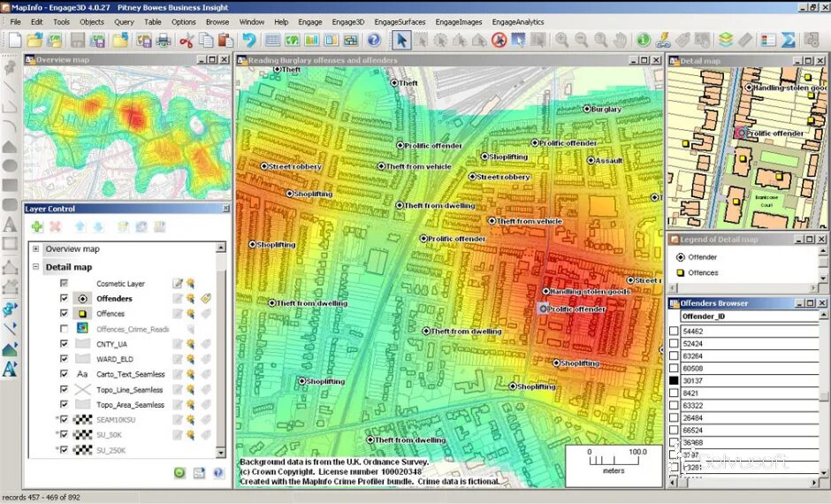The width and height of the screenshot is (831, 504).
Task: Click the Offender circle symbol in legend
Action: tap(681, 257)
